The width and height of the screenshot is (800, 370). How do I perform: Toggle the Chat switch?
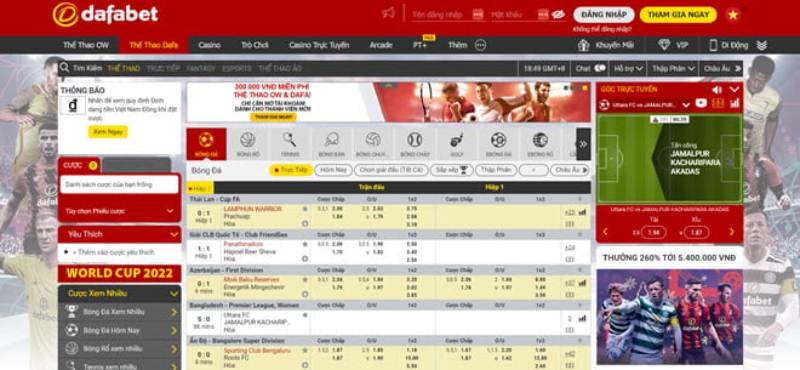[600, 68]
